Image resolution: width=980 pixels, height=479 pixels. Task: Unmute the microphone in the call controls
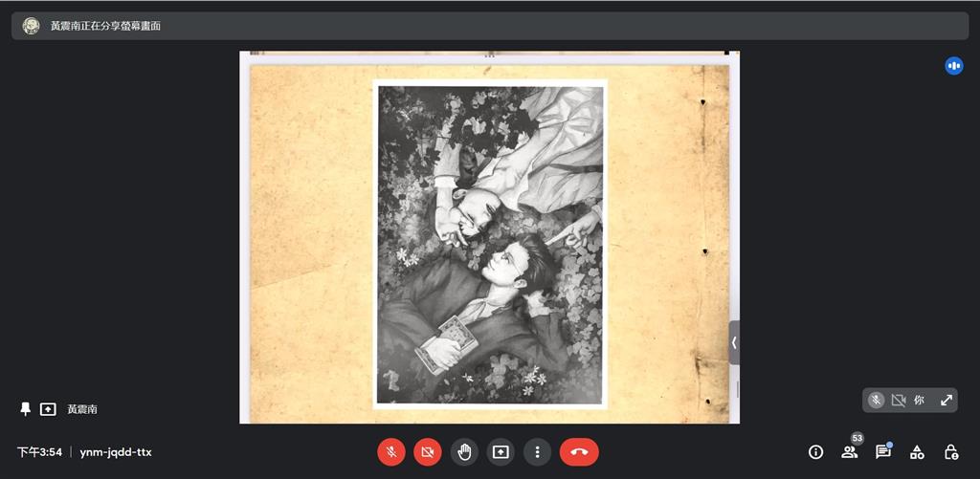391,452
